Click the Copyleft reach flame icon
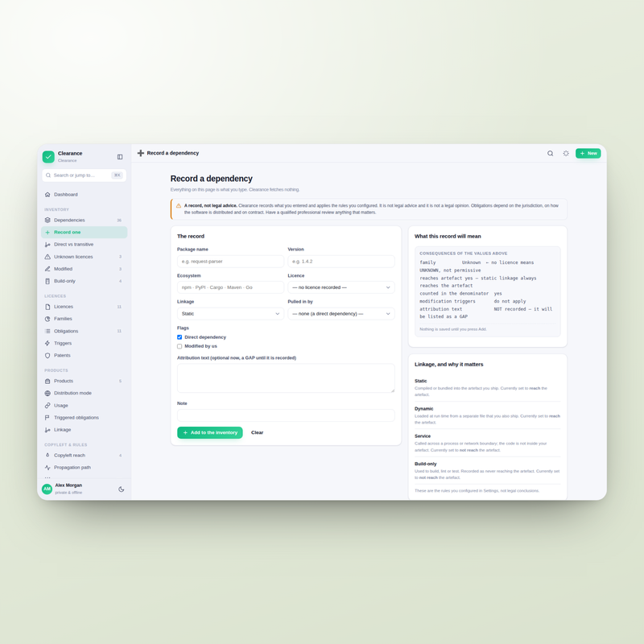Image resolution: width=644 pixels, height=644 pixels. click(x=47, y=455)
